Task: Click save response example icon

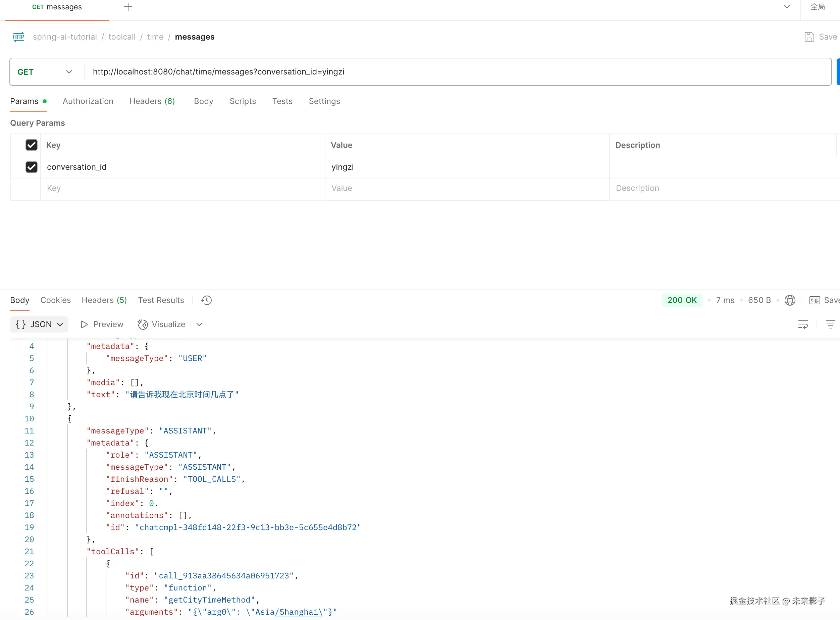Action: (x=815, y=300)
